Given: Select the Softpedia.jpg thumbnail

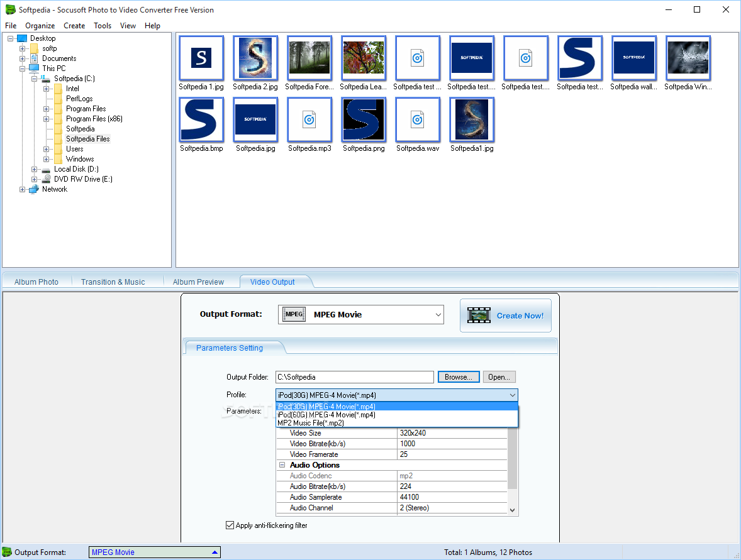Looking at the screenshot, I should tap(255, 119).
